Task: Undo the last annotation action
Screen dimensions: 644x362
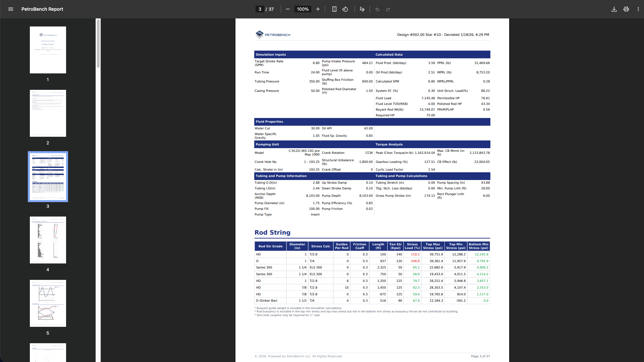Action: click(x=377, y=9)
